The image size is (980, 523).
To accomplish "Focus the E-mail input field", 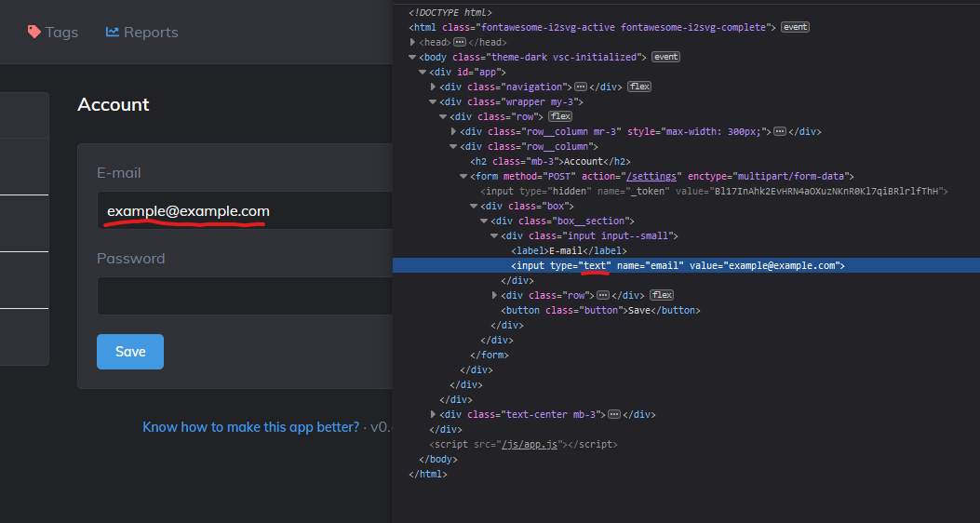I will coord(245,210).
